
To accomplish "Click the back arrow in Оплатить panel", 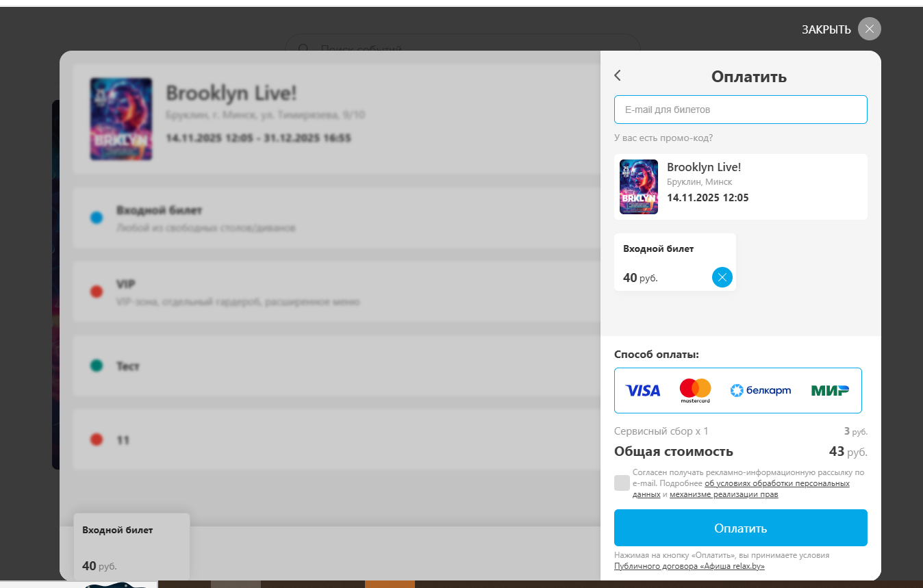I will 618,75.
